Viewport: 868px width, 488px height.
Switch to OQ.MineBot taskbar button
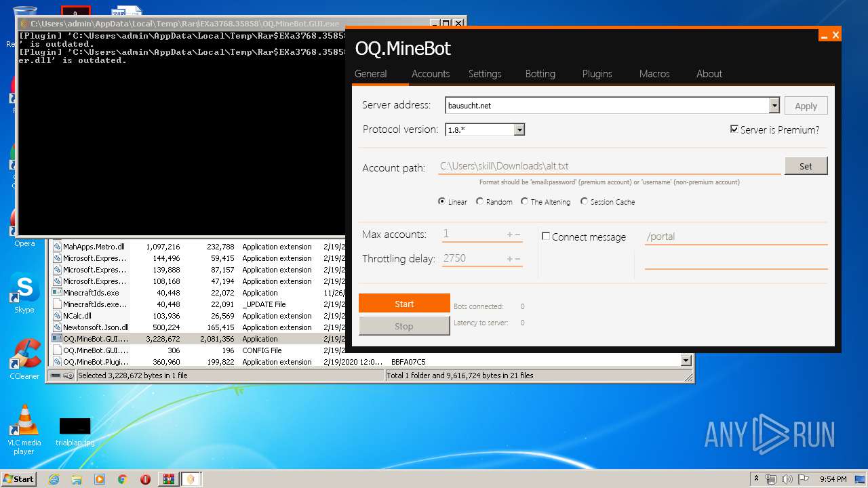(x=191, y=479)
